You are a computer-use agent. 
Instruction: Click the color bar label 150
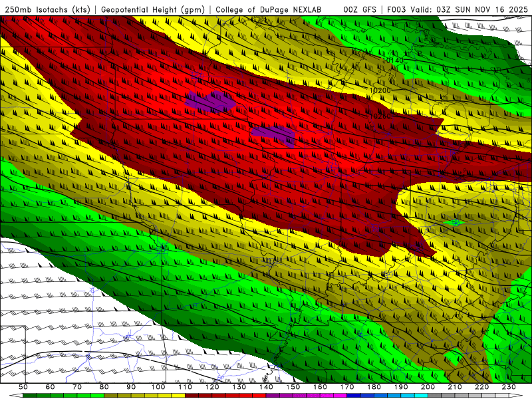coord(293,387)
